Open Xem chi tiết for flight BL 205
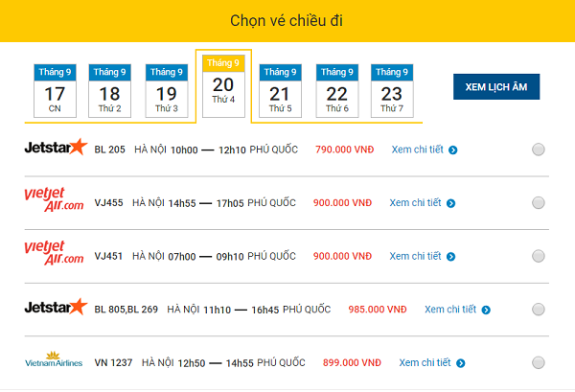Viewport: 575px width, 392px height. pos(417,150)
